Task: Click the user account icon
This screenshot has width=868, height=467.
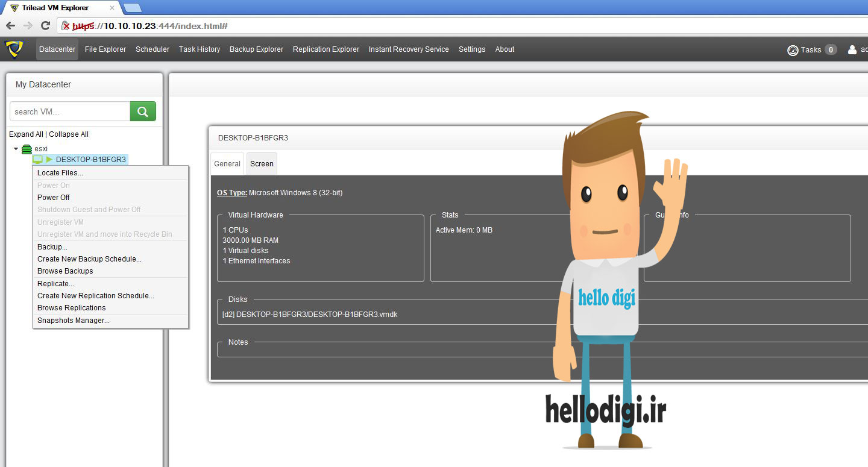Action: point(852,50)
